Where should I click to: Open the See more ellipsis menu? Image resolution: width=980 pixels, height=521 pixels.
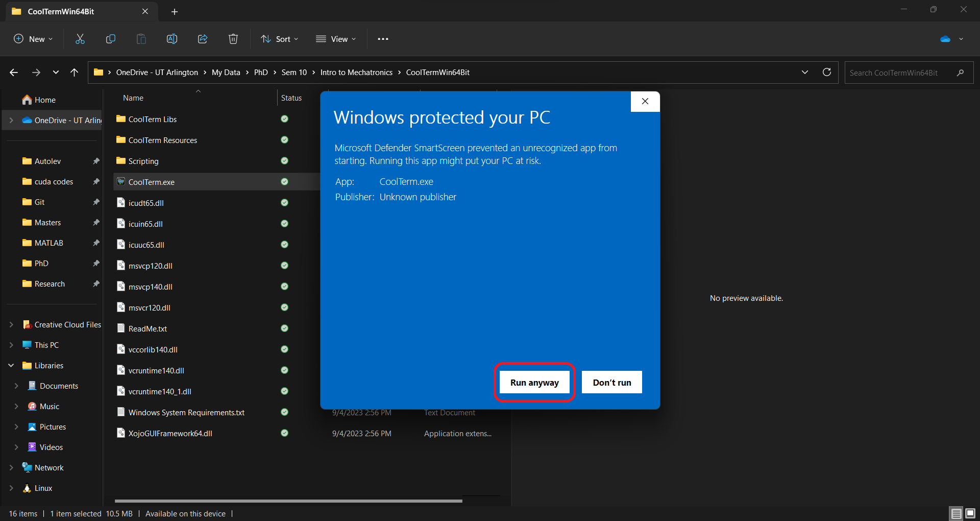tap(383, 39)
